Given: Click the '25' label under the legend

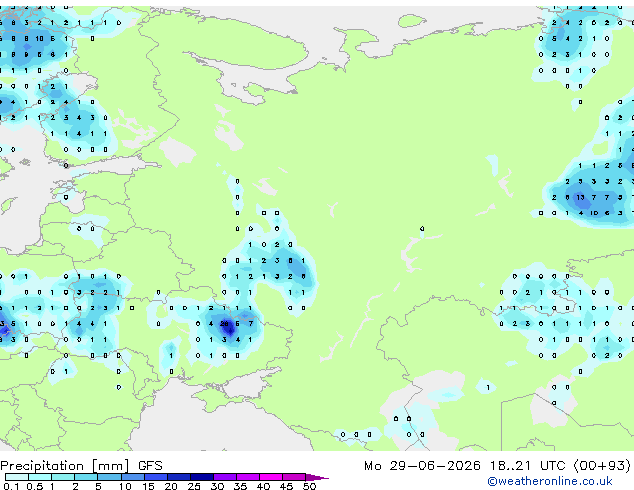Looking at the screenshot, I should point(194,486).
